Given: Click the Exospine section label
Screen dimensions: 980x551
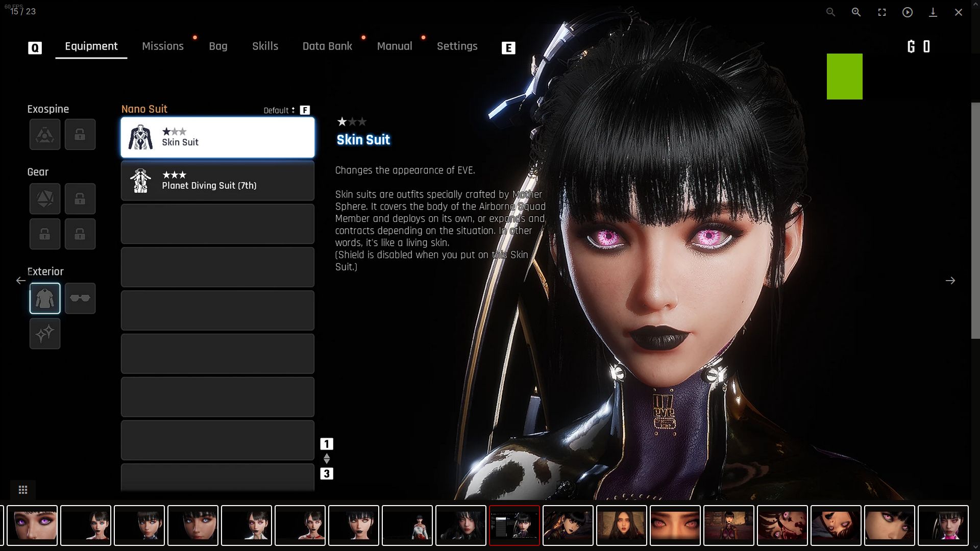Looking at the screenshot, I should tap(48, 109).
